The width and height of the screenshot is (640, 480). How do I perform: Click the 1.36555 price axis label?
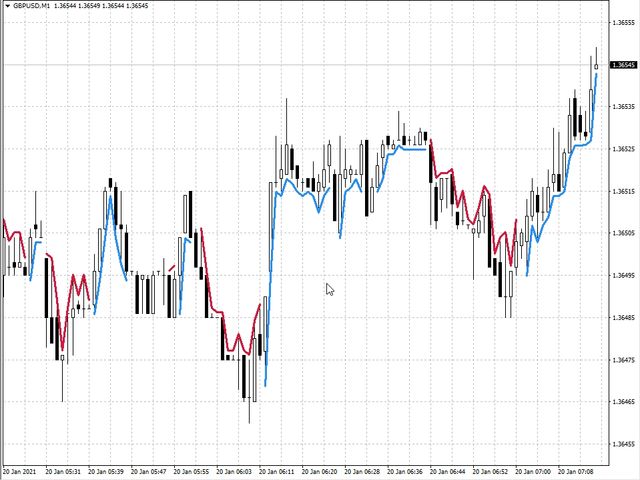tap(623, 23)
